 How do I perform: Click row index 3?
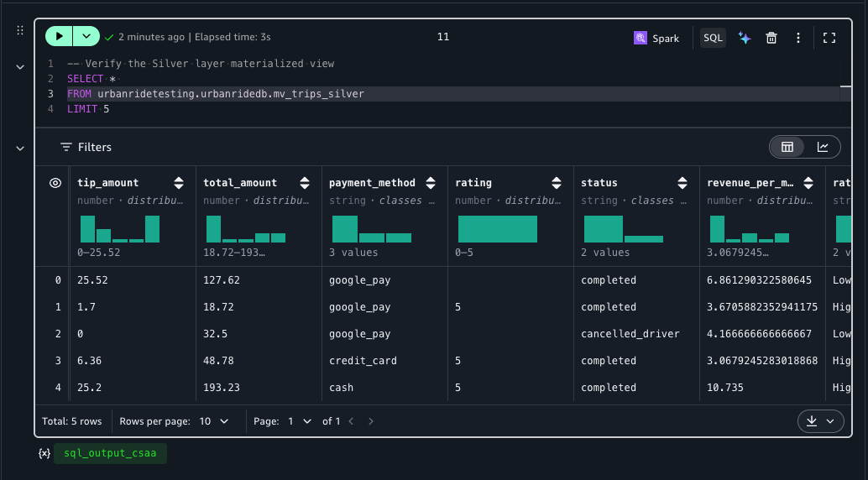(x=58, y=360)
